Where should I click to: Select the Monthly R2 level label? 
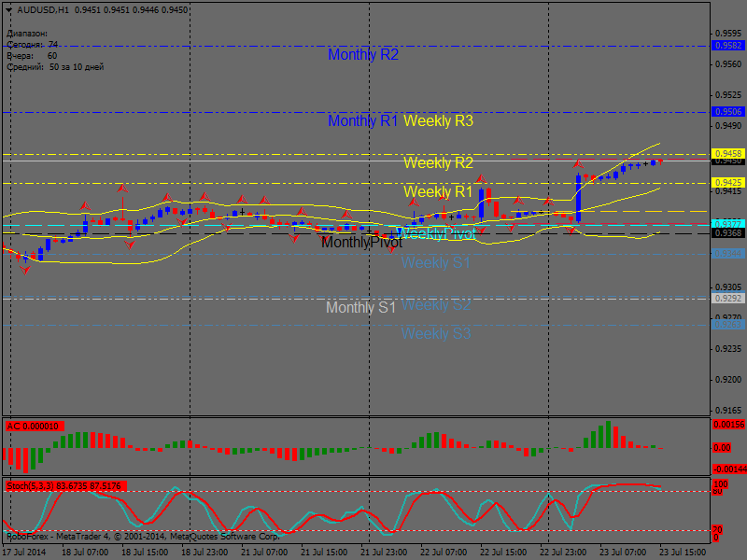[x=363, y=55]
